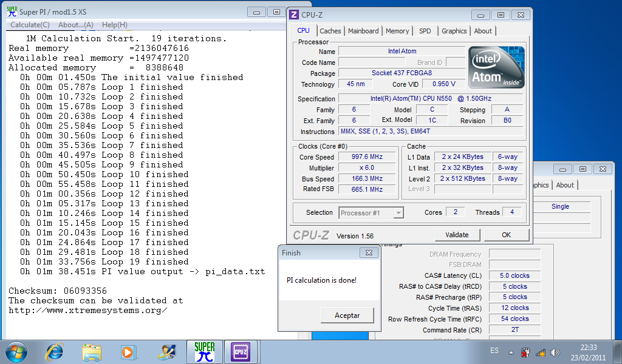622x364 pixels.
Task: Select the CPU tab in CPU-Z
Action: click(x=304, y=30)
